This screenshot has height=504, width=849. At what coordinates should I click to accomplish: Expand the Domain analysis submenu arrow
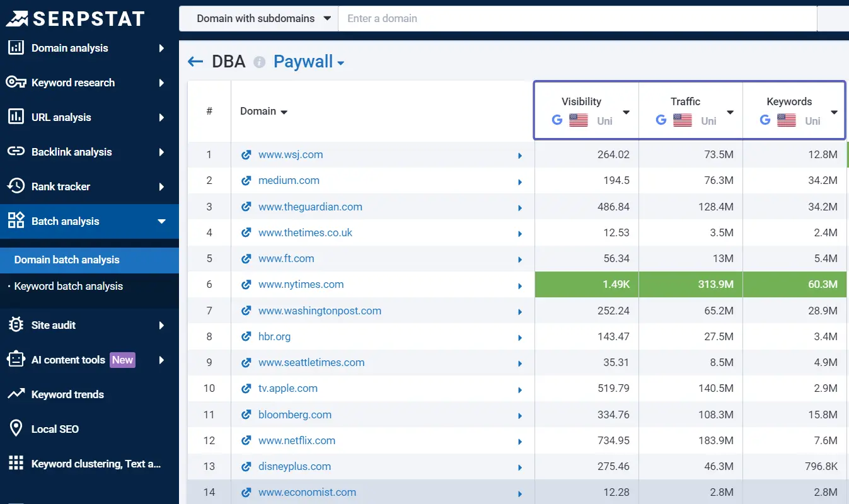(x=161, y=48)
